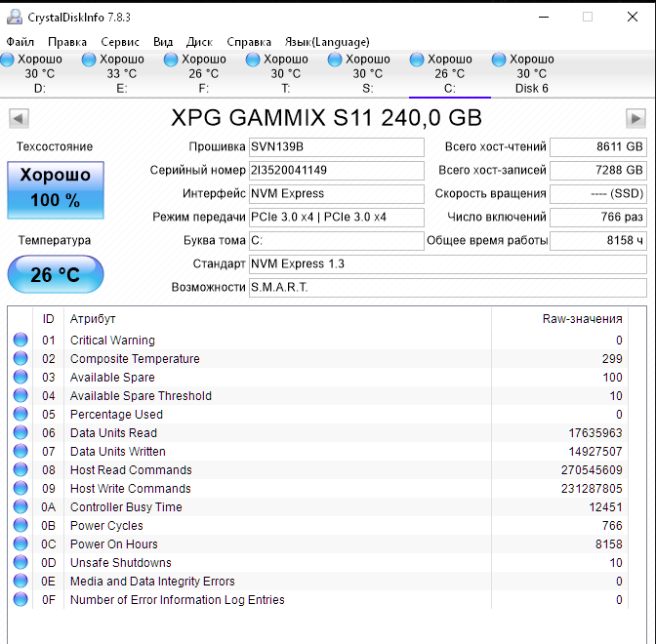Go to next disk with right arrow
The width and height of the screenshot is (656, 644).
635,118
